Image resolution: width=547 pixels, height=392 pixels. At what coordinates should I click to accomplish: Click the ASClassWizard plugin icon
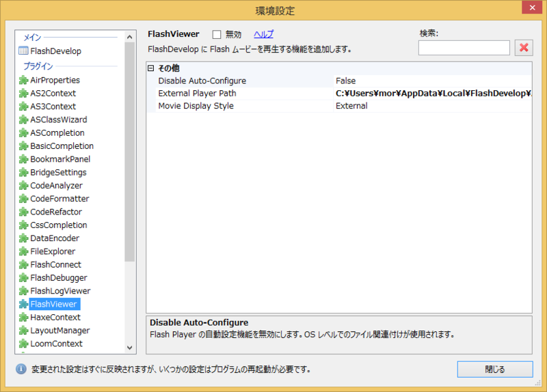23,120
